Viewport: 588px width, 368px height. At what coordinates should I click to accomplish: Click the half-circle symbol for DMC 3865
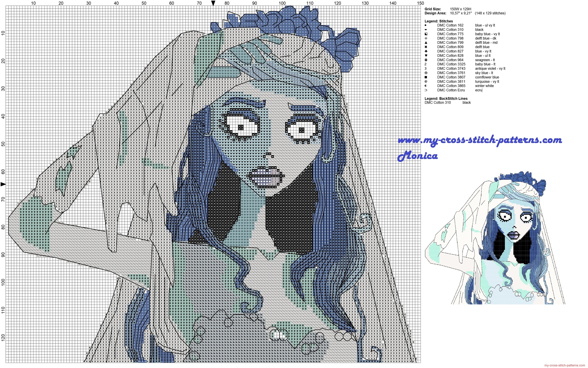426,86
